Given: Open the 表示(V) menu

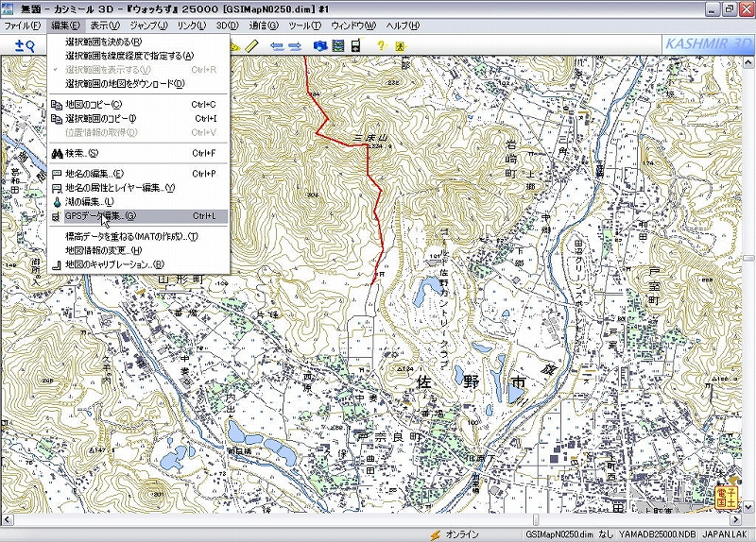Looking at the screenshot, I should pyautogui.click(x=105, y=25).
